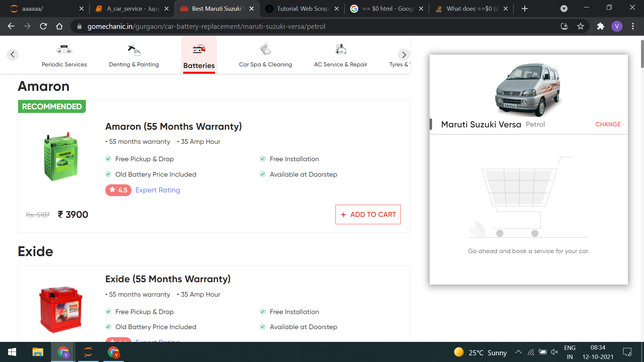Close the Tutorial: Web Scraping tab

[336, 9]
